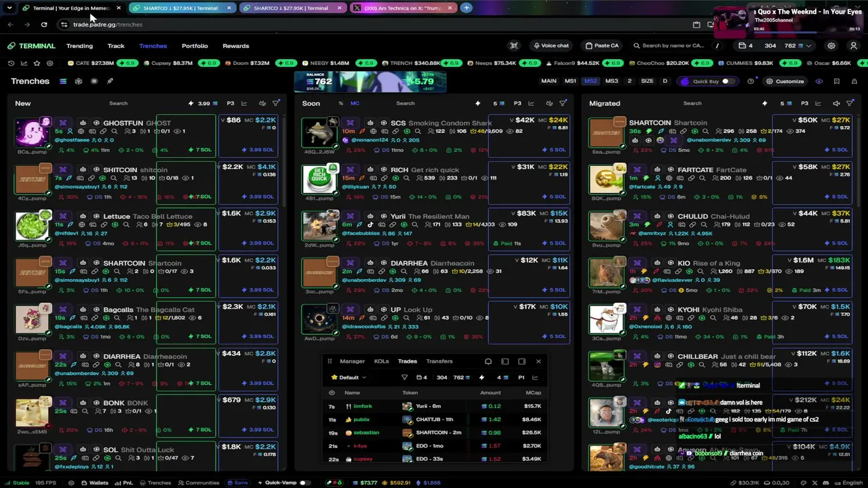The width and height of the screenshot is (868, 488).
Task: Click the Wallets button in status bar
Action: 94,483
